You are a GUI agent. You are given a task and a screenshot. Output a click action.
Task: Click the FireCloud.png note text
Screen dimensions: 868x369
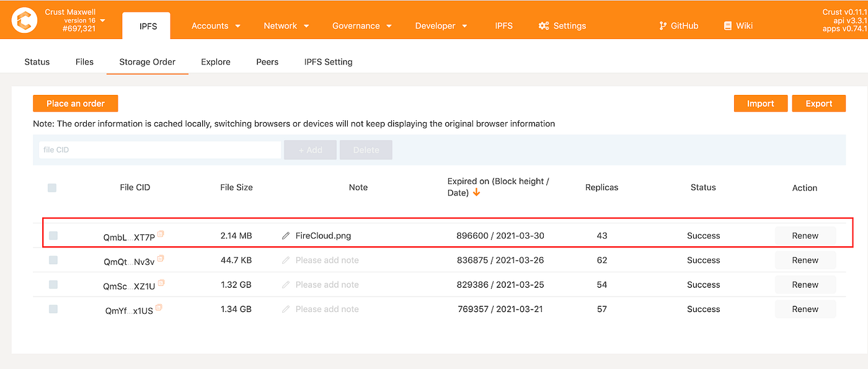click(324, 236)
